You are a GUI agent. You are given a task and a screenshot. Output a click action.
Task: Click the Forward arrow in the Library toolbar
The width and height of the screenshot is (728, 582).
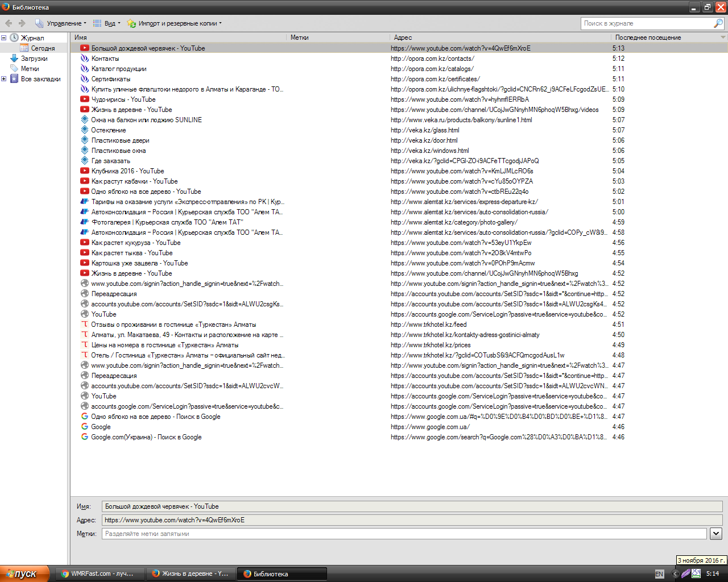click(x=22, y=23)
